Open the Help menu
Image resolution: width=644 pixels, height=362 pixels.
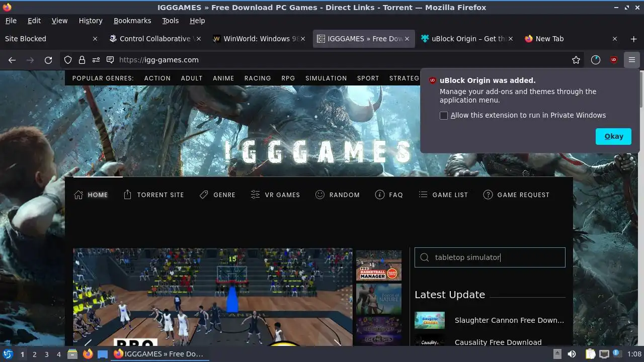pyautogui.click(x=197, y=21)
